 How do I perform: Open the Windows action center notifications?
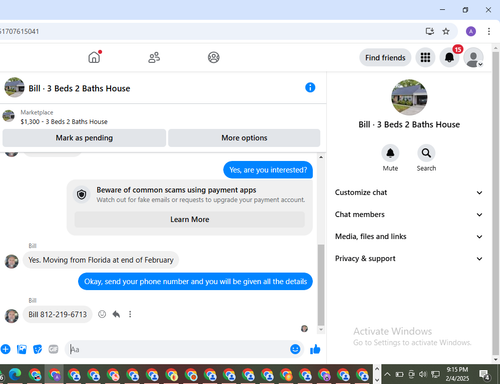pos(484,375)
